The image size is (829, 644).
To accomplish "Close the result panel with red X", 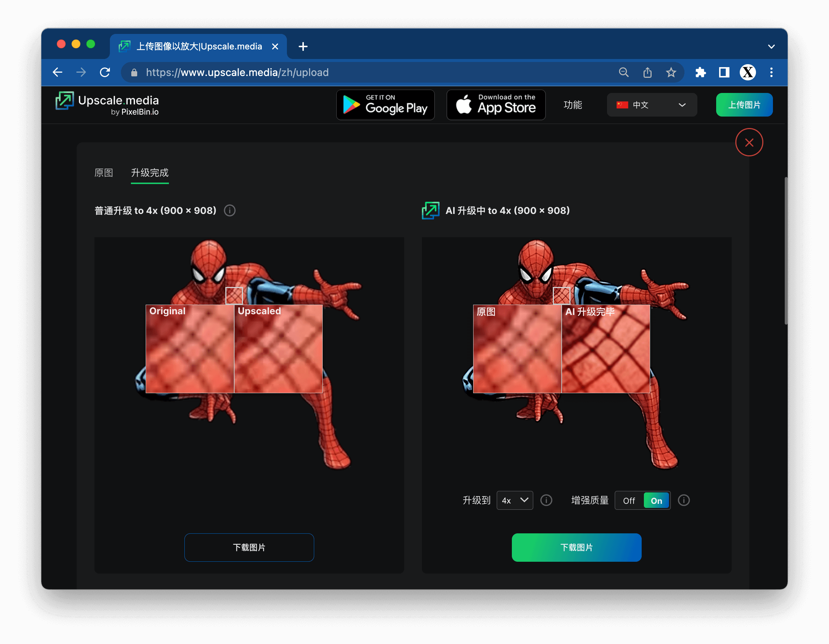I will (x=749, y=142).
